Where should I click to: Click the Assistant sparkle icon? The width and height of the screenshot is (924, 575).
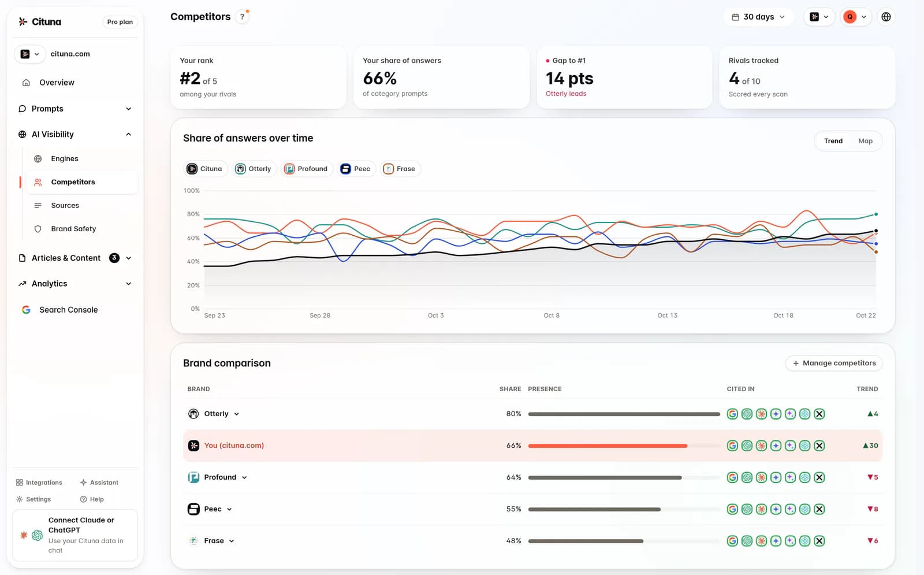[x=83, y=483]
